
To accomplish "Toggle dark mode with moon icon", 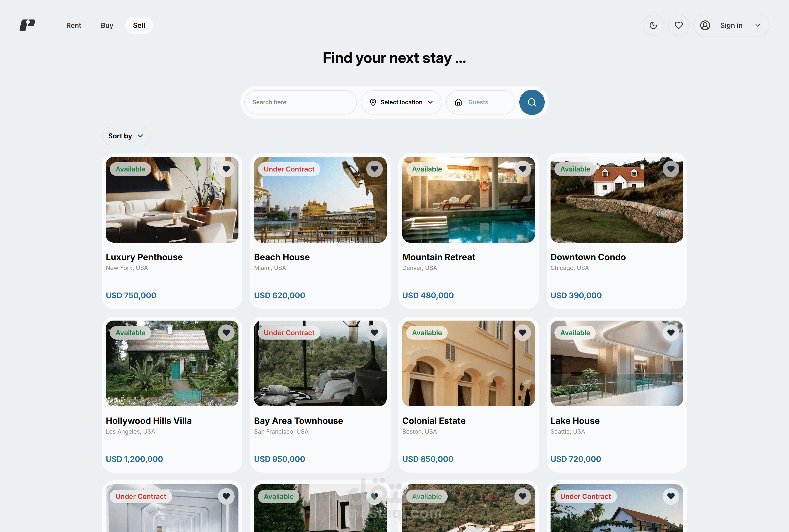I will [x=653, y=25].
